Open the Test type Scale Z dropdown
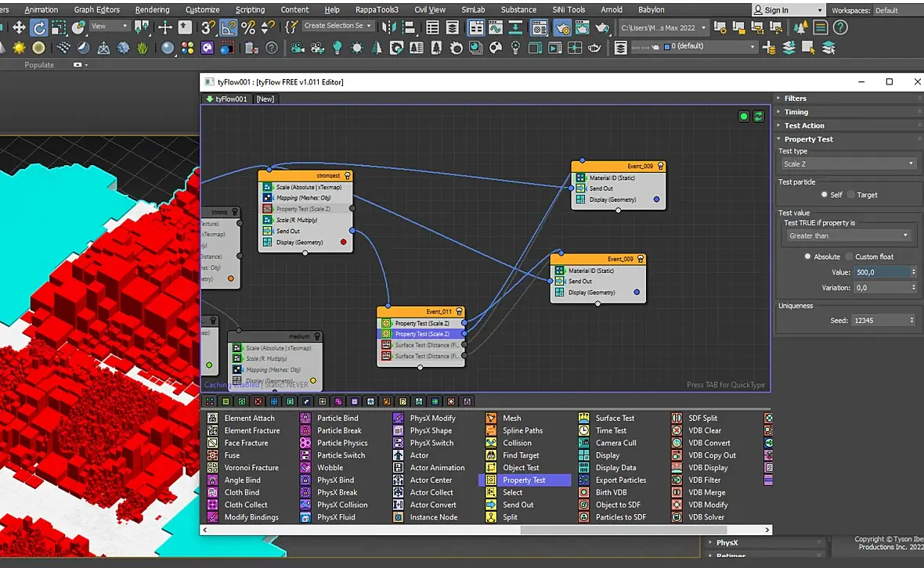The height and width of the screenshot is (568, 924). (x=848, y=164)
